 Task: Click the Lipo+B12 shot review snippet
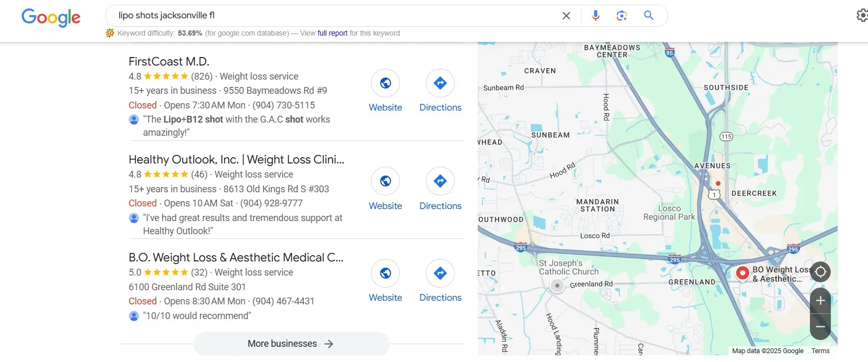pos(236,126)
